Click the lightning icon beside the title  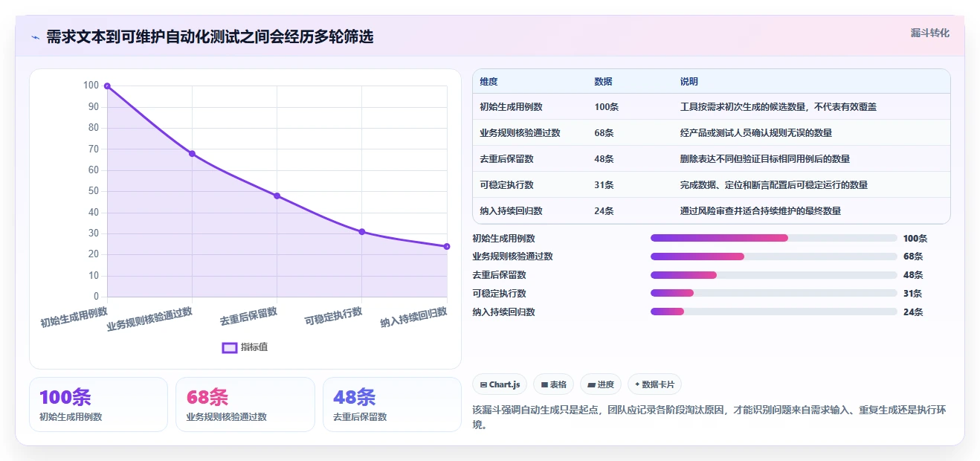click(x=35, y=37)
